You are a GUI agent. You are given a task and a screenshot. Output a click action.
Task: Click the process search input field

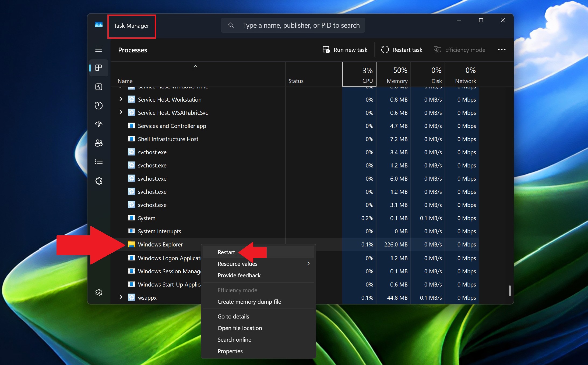[x=293, y=25]
